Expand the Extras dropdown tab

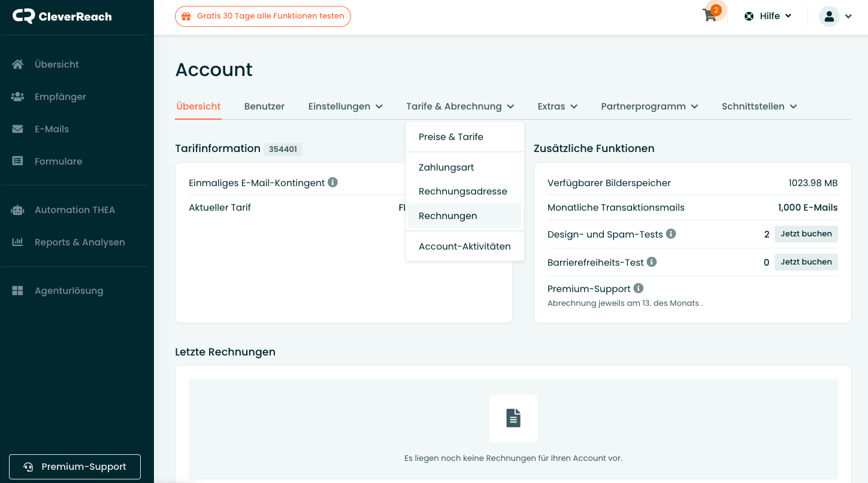point(558,107)
